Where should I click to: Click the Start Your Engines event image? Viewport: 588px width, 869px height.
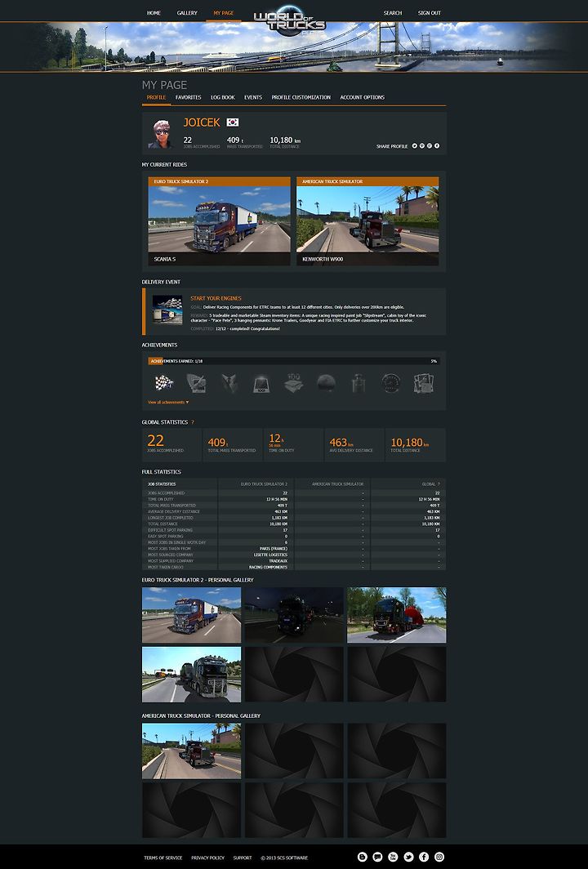click(167, 310)
